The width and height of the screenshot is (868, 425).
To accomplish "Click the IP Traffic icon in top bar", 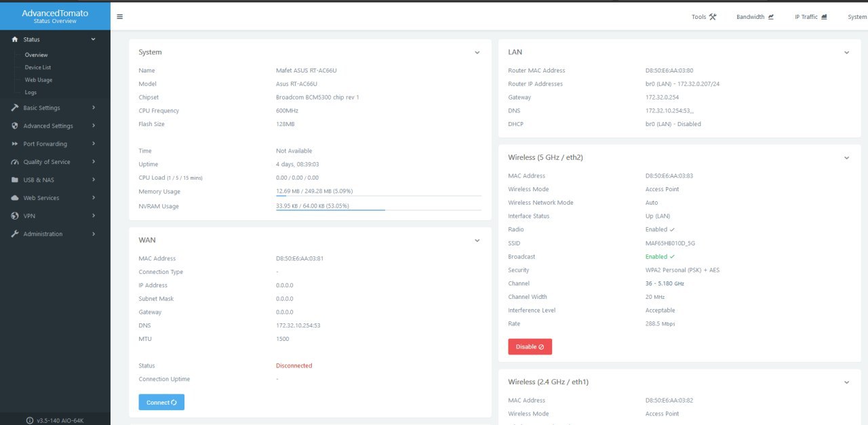I will click(824, 17).
